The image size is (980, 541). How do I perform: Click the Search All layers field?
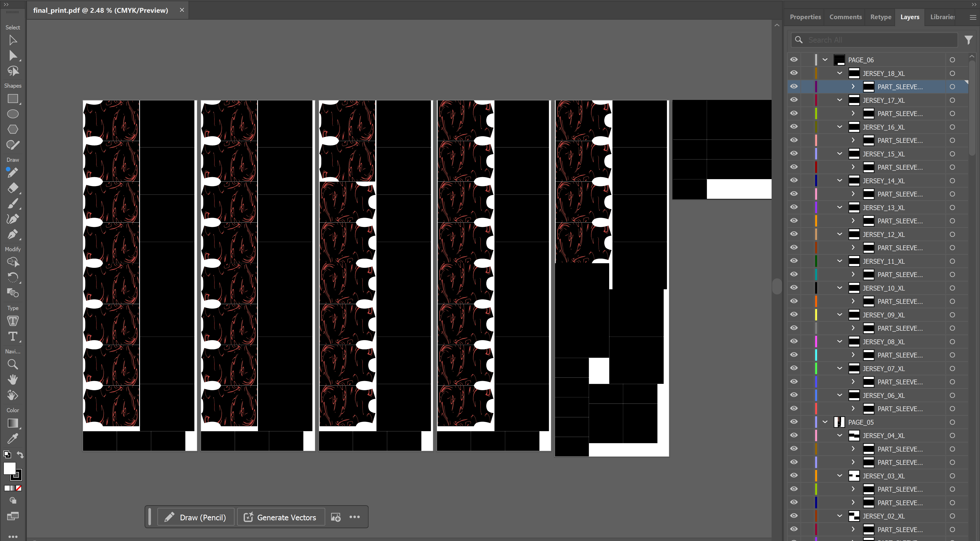(x=874, y=40)
